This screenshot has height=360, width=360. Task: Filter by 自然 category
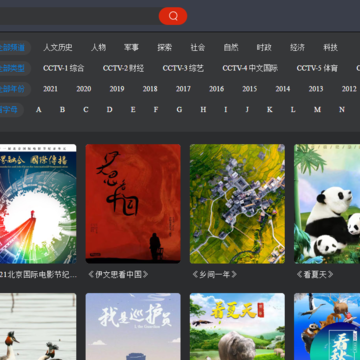(x=231, y=48)
